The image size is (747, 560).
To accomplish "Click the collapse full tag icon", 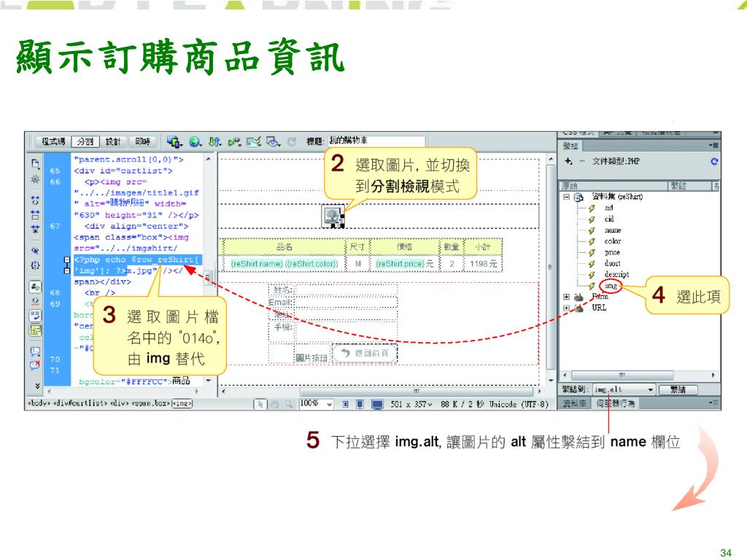I will pos(35,200).
